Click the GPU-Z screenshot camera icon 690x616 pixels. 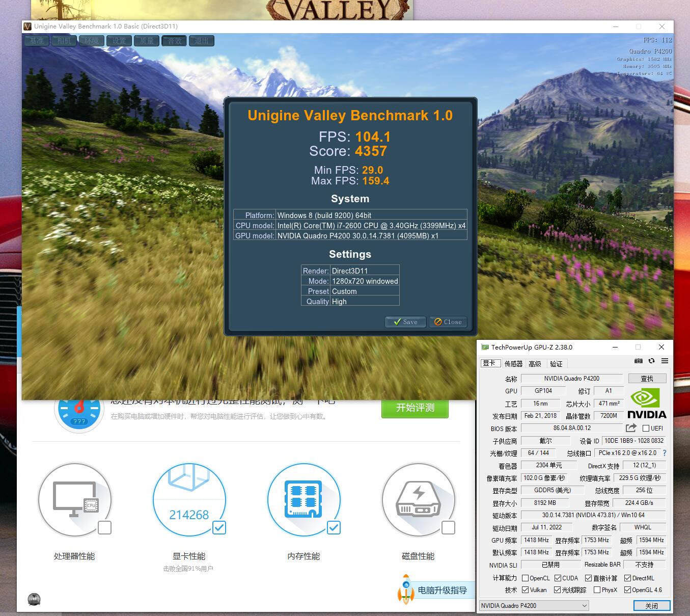(638, 361)
